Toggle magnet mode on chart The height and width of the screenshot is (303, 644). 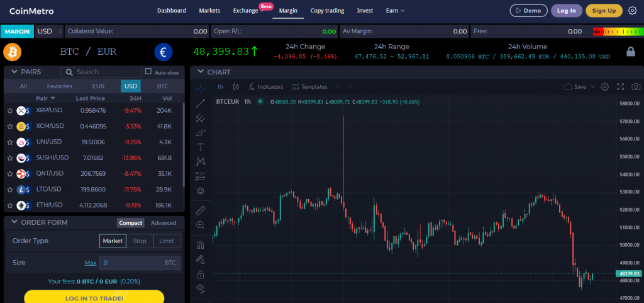[201, 246]
